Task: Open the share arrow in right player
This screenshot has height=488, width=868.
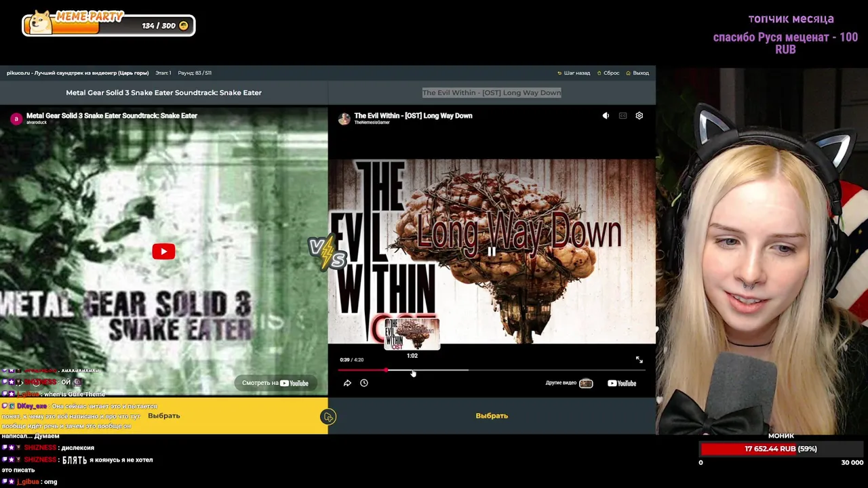Action: click(347, 383)
